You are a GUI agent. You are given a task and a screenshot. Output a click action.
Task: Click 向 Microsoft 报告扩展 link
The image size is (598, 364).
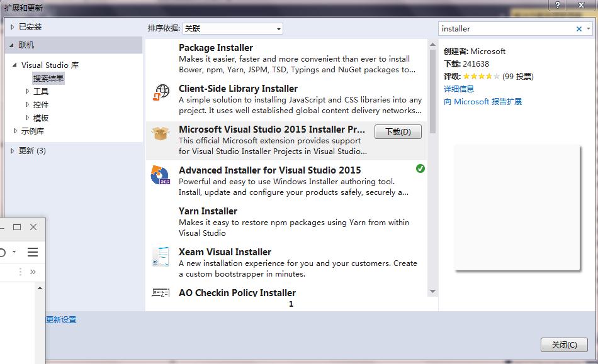(x=482, y=102)
